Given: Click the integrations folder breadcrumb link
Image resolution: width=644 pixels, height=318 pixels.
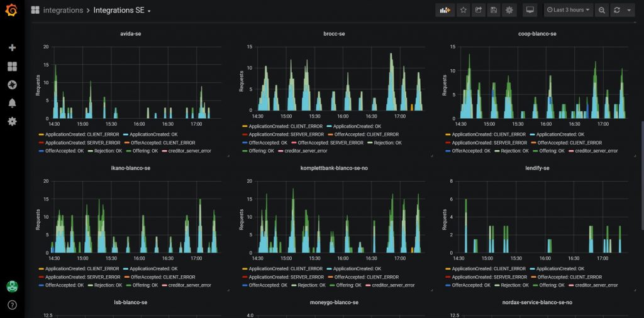Looking at the screenshot, I should click(63, 11).
